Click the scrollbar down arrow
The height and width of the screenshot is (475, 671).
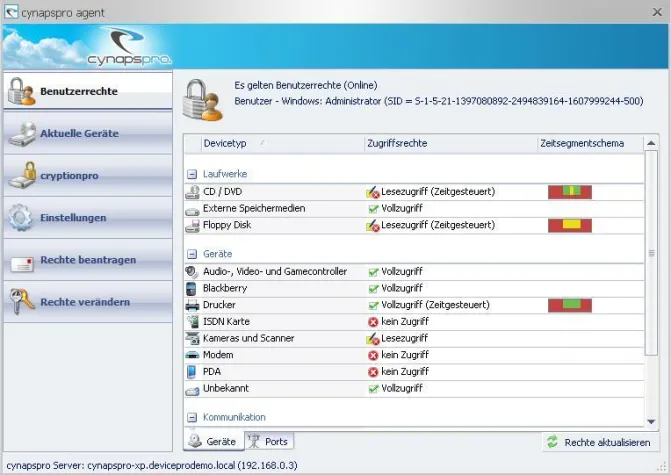(651, 422)
